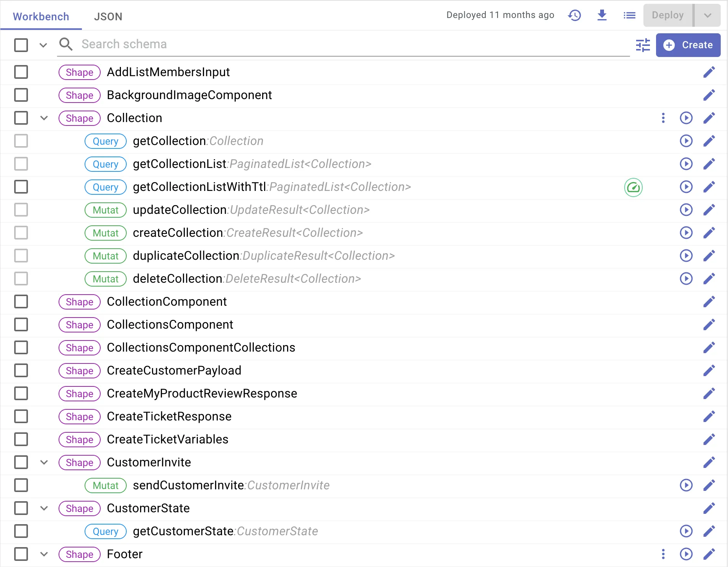Click the Create button

[688, 45]
